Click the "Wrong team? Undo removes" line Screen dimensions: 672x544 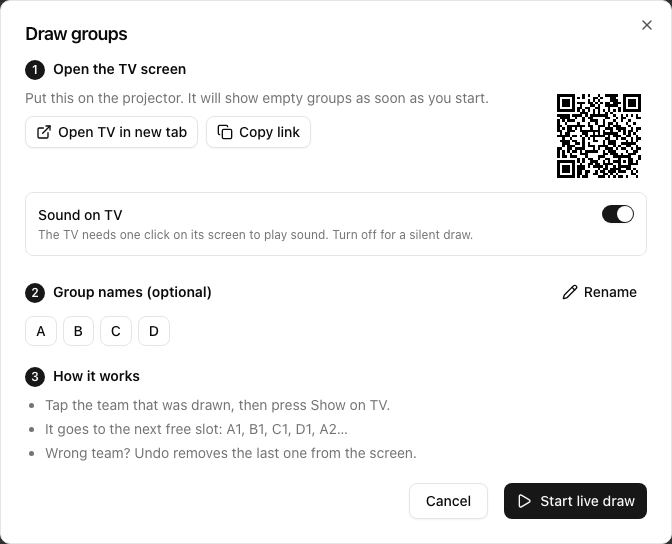click(x=231, y=453)
